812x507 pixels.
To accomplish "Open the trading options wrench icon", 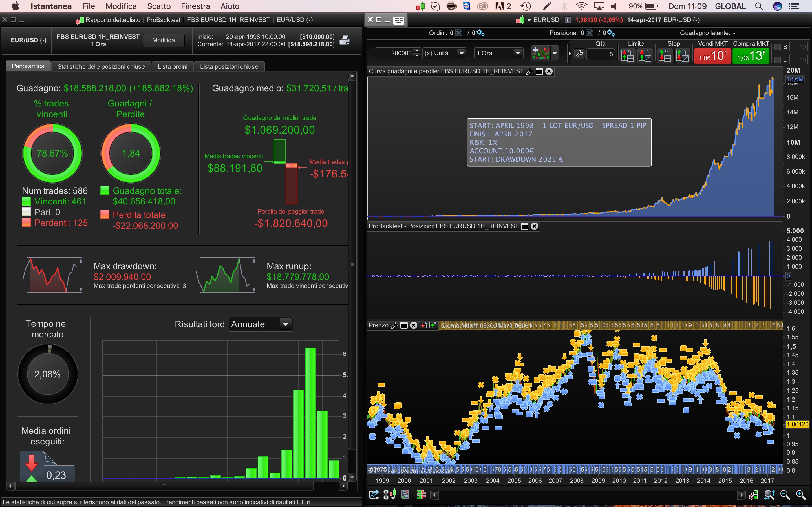I will tap(579, 54).
